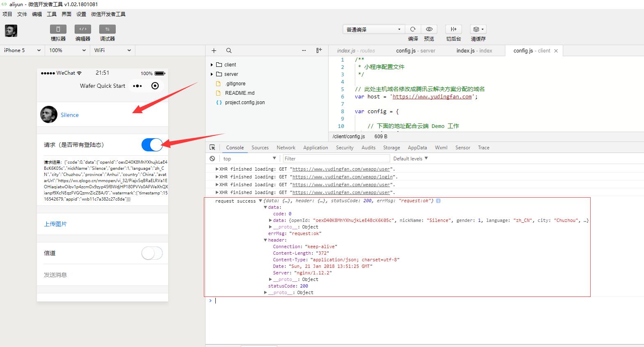This screenshot has height=347, width=644.
Task: Click the Silence avatar in simulator
Action: point(49,114)
